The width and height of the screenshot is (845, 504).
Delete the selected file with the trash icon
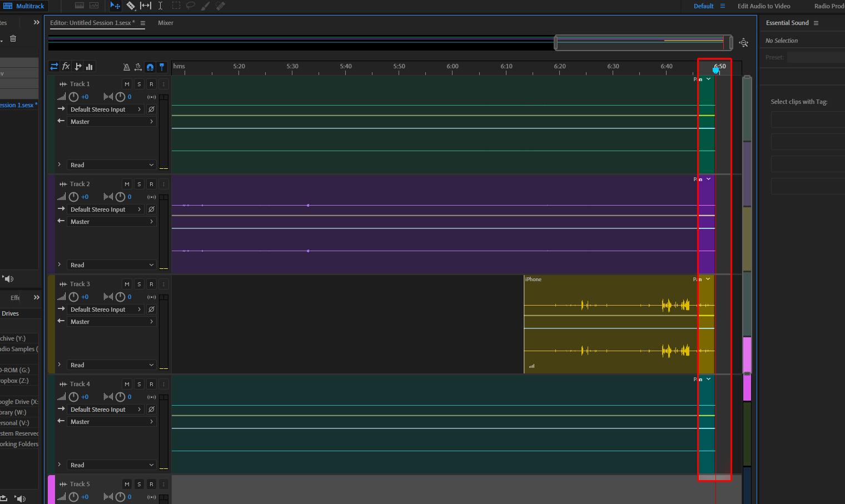click(13, 38)
